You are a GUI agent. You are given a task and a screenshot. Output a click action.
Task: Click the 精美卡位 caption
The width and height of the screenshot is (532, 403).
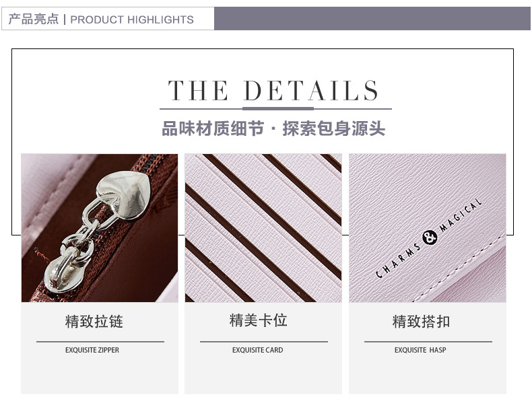click(258, 320)
